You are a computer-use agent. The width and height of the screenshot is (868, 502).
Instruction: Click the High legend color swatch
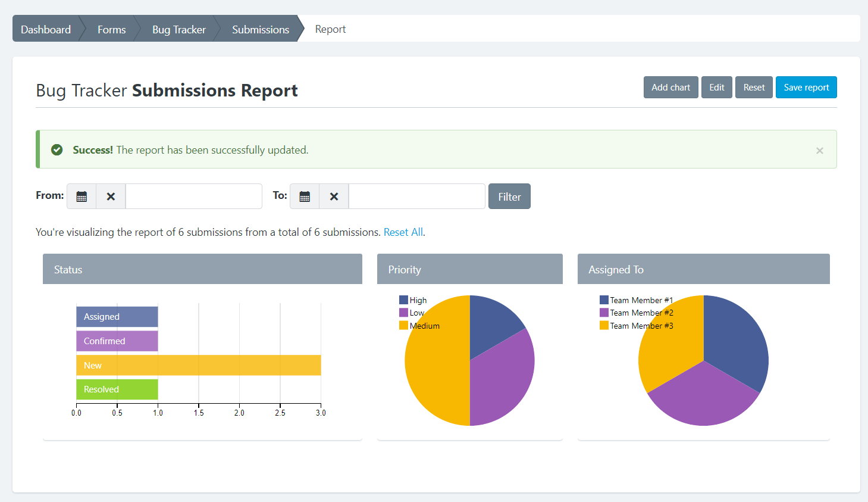click(x=403, y=300)
